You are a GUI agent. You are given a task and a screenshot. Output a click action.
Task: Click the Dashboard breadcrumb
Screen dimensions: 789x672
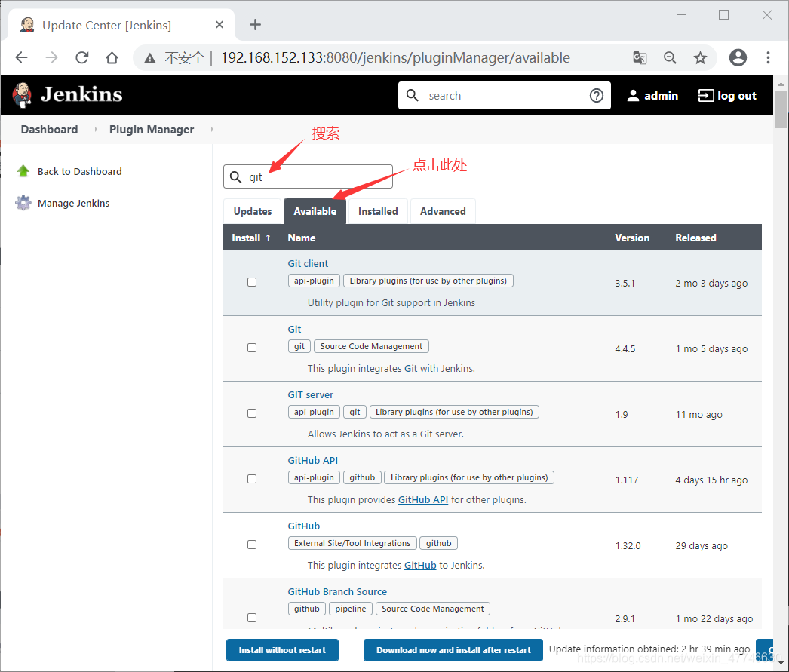click(49, 130)
